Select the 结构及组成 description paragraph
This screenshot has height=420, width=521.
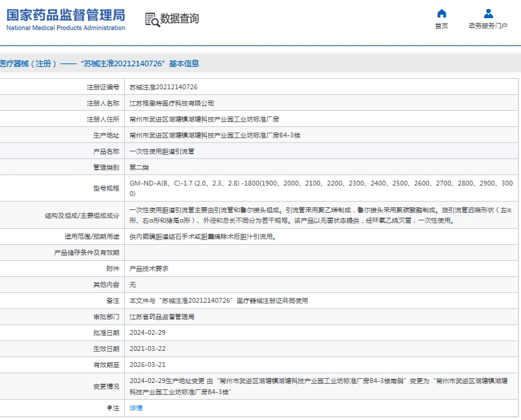click(x=320, y=216)
